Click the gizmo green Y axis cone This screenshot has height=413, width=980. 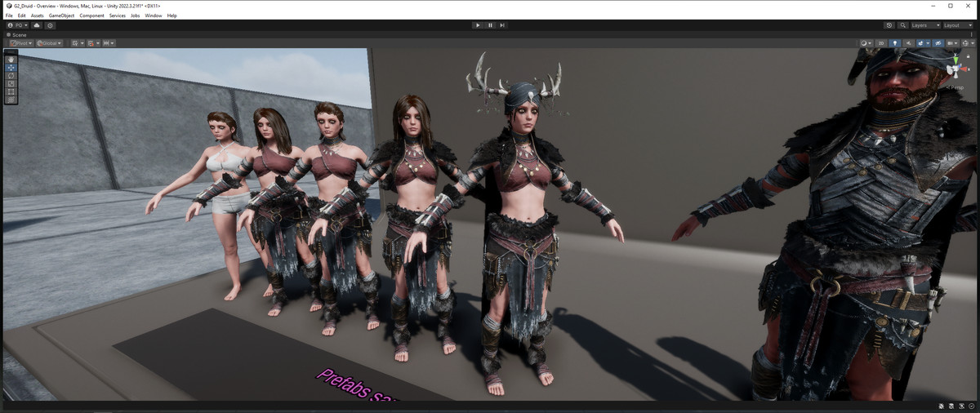coord(956,60)
